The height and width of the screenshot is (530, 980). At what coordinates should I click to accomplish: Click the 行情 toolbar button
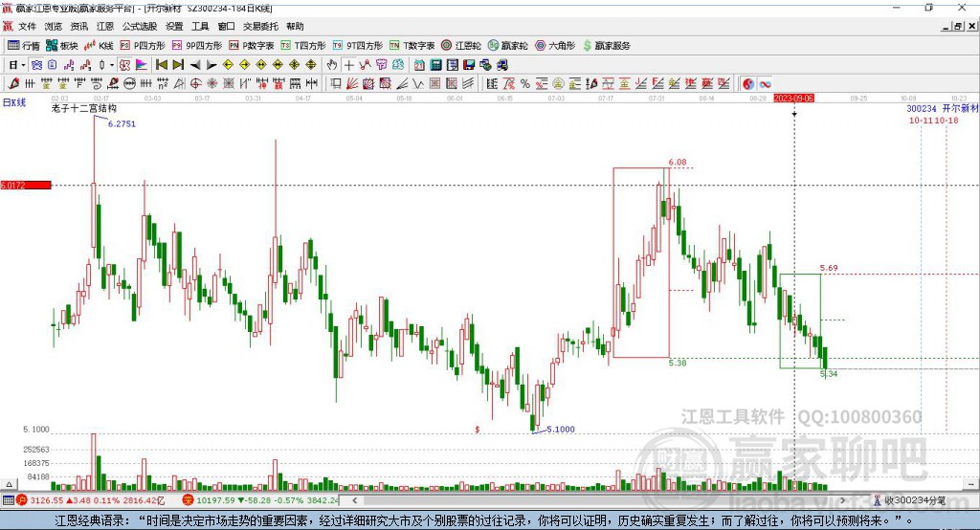click(x=24, y=46)
